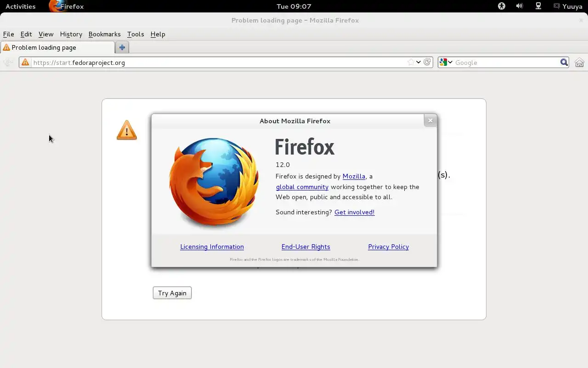This screenshot has height=368, width=588.
Task: Open the accessibility menu in top panel
Action: click(x=502, y=6)
